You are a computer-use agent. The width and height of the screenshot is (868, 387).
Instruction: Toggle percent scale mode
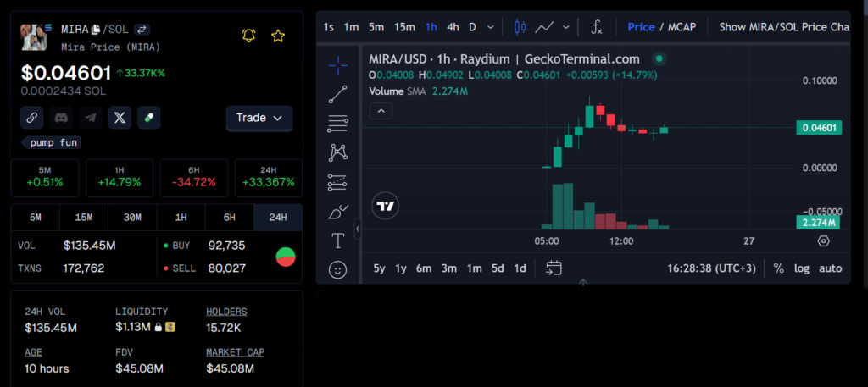click(779, 268)
